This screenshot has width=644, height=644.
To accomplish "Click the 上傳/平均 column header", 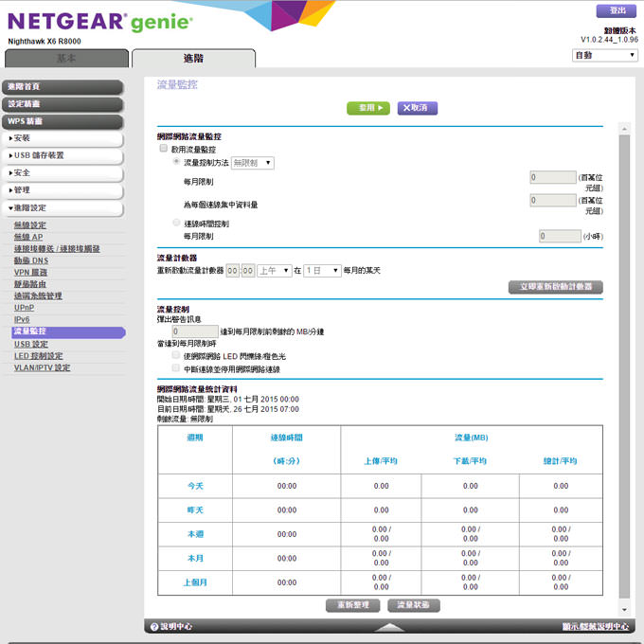I will [381, 461].
